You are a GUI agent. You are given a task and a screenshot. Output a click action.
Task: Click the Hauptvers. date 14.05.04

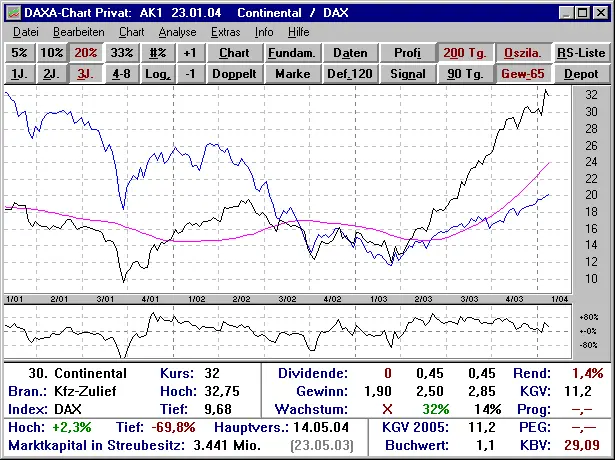321,427
